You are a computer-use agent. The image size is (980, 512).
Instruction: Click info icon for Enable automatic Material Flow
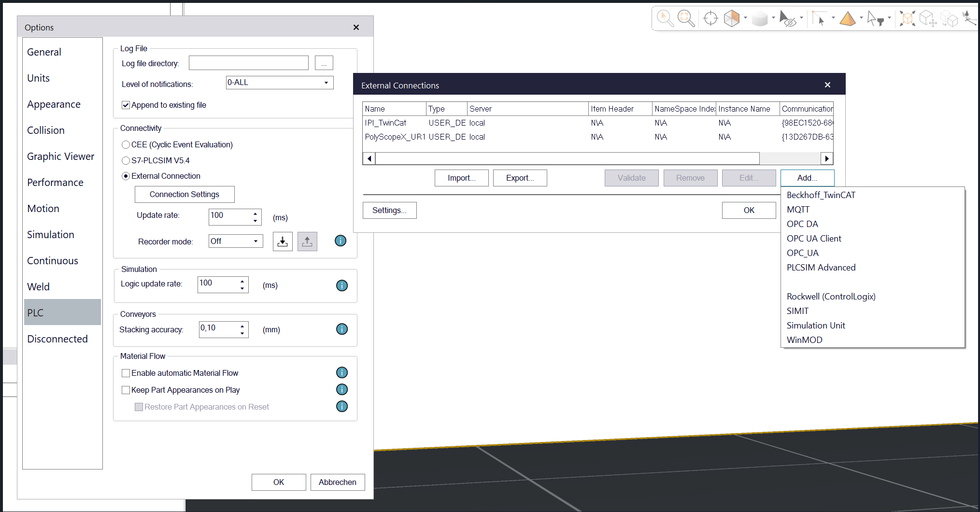tap(342, 372)
